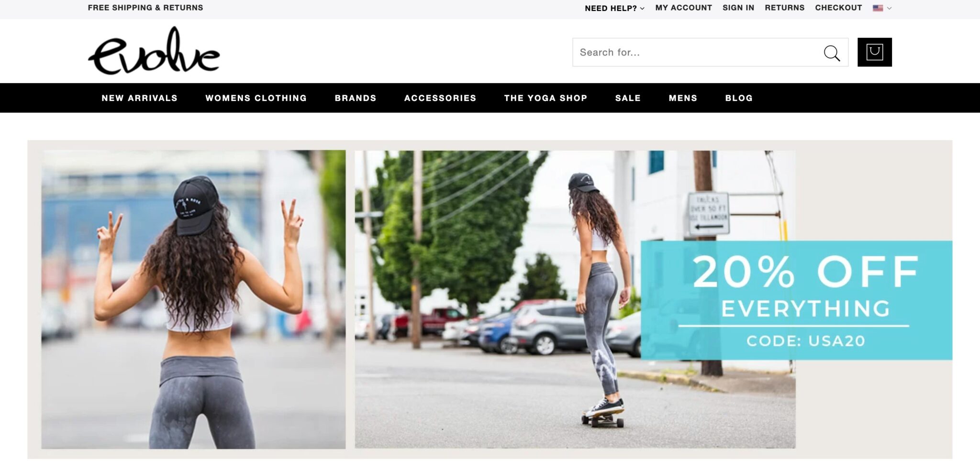This screenshot has height=461, width=980.
Task: Click the magnifying glass search icon
Action: pos(832,53)
